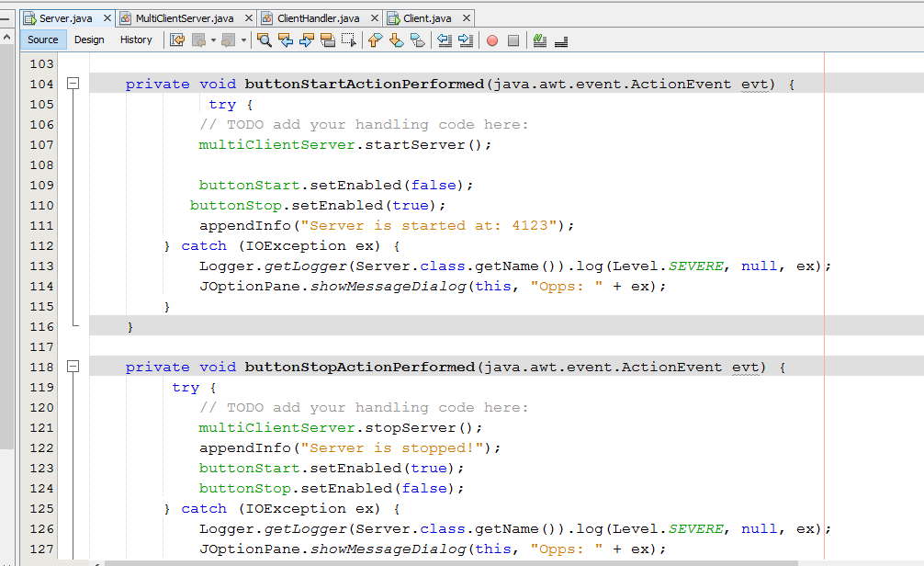Toggle rectangular selection mode

(x=349, y=40)
